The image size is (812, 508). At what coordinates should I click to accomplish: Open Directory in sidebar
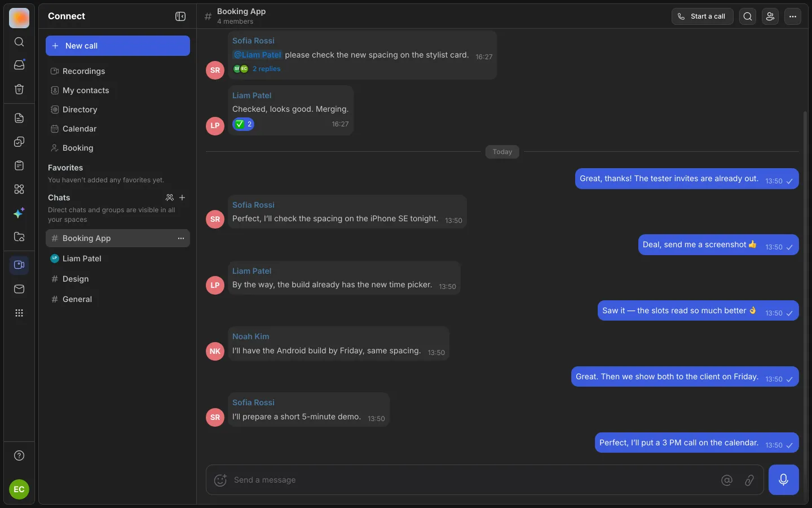(118, 110)
